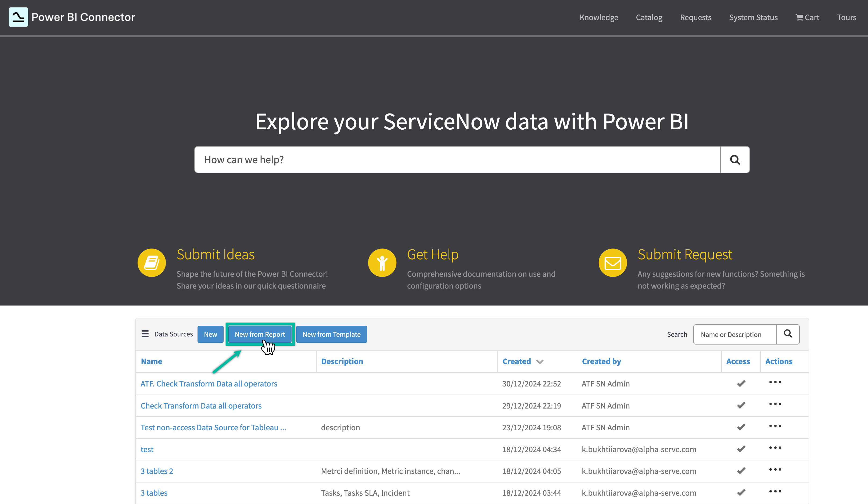Click the magnifier button in the help search bar
Image resolution: width=868 pixels, height=504 pixels.
point(735,159)
